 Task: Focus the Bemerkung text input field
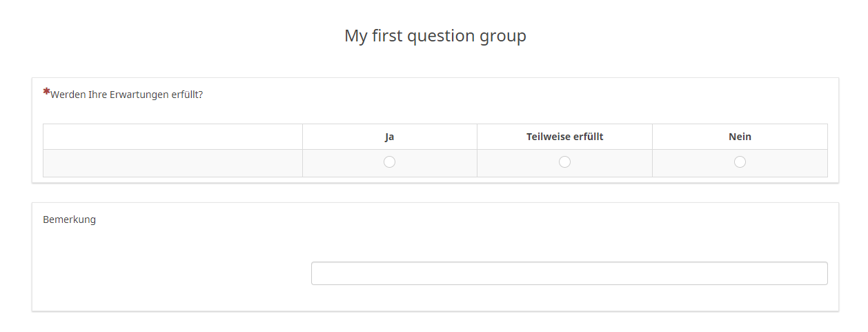click(569, 273)
